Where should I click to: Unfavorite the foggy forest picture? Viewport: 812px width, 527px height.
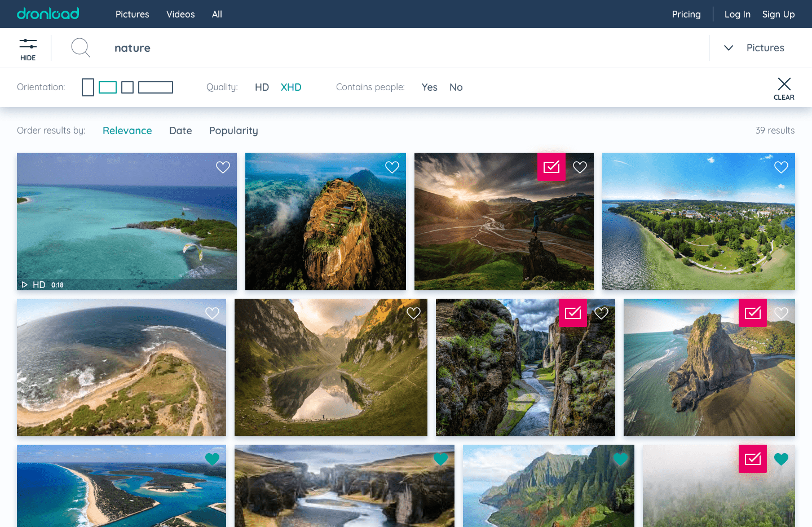pos(782,459)
